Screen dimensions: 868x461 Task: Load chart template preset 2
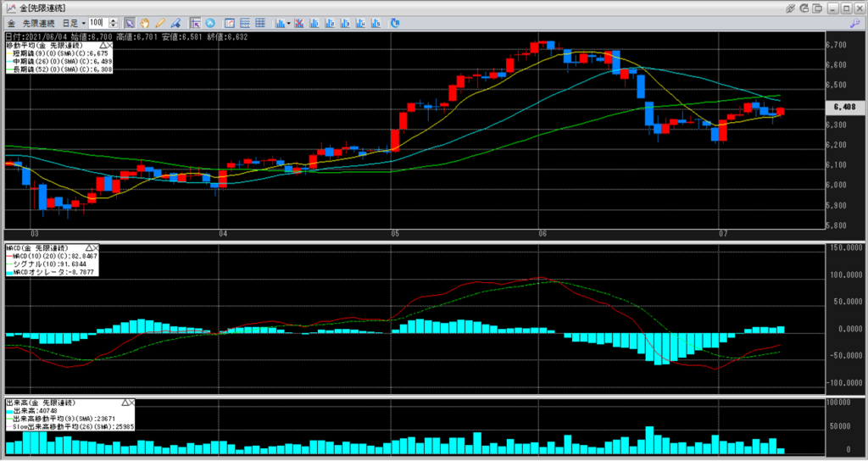click(330, 23)
